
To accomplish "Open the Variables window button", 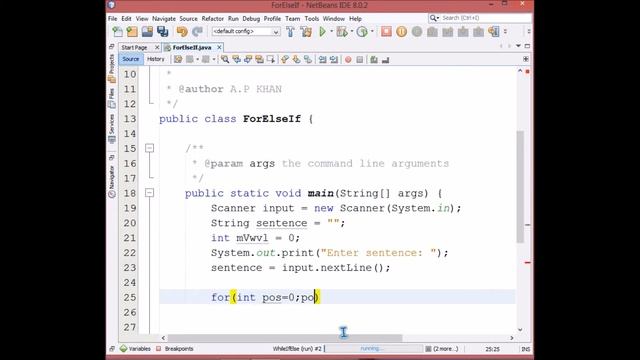I will 136,349.
